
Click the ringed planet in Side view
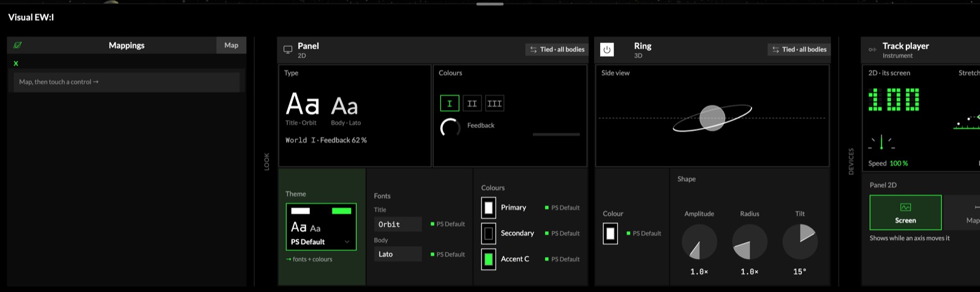tap(712, 118)
